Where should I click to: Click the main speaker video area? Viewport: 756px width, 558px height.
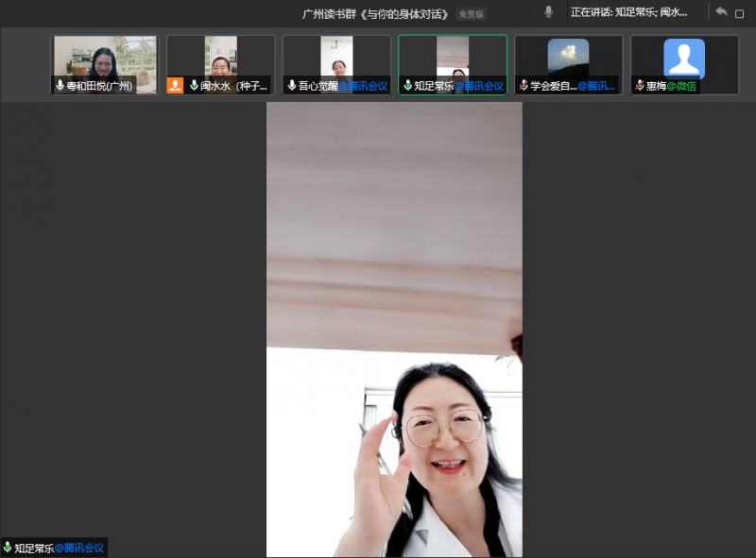[x=394, y=330]
